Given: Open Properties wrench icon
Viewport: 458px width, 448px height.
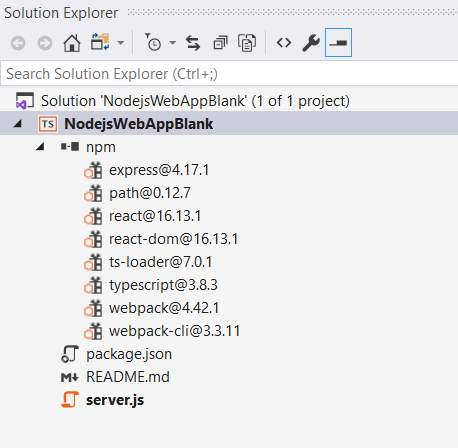Looking at the screenshot, I should point(311,43).
